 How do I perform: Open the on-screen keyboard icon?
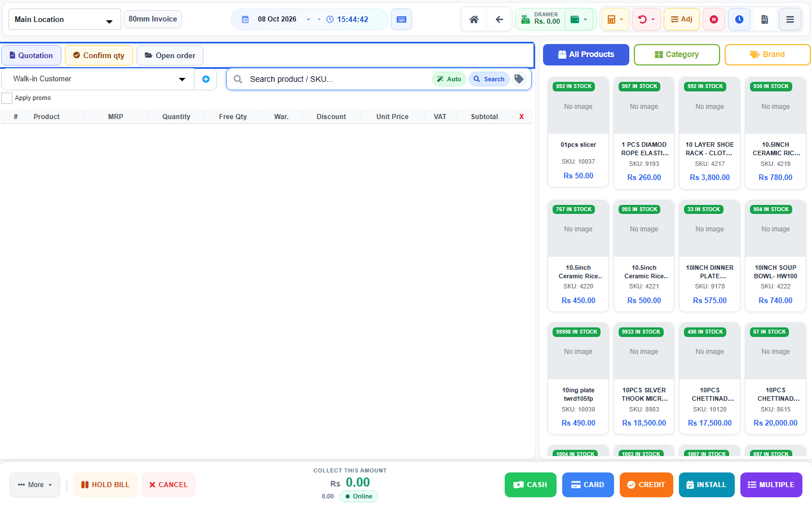[x=401, y=19]
